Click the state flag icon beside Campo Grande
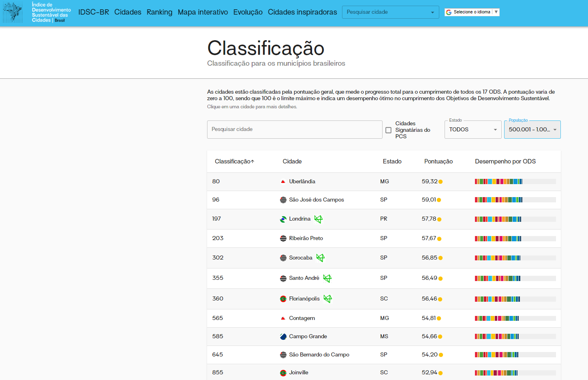Image resolution: width=588 pixels, height=380 pixels. (x=283, y=337)
